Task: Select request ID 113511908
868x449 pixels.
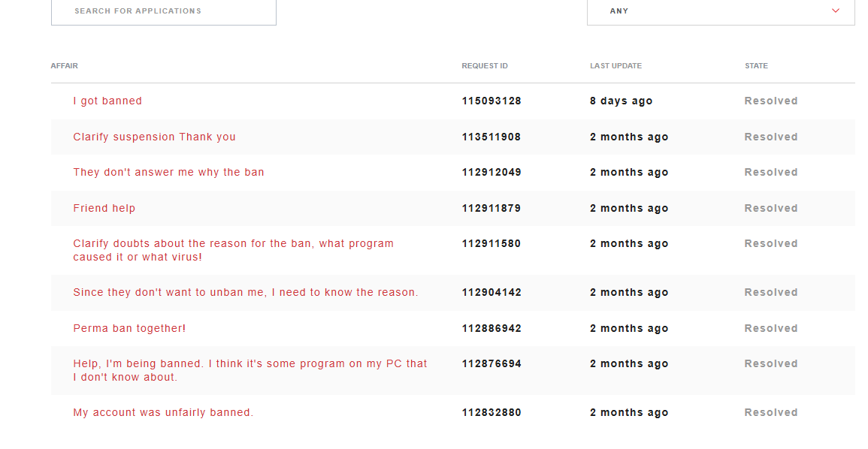Action: pos(491,137)
